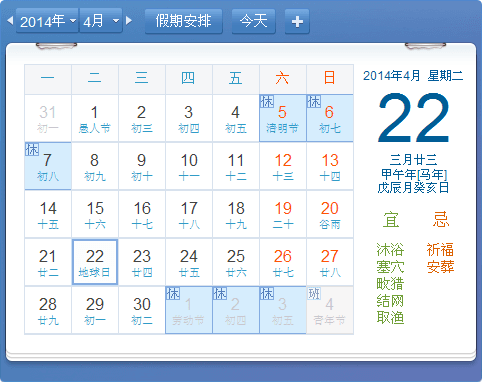Go to the next month with right arrow
The width and height of the screenshot is (482, 382).
tap(129, 21)
